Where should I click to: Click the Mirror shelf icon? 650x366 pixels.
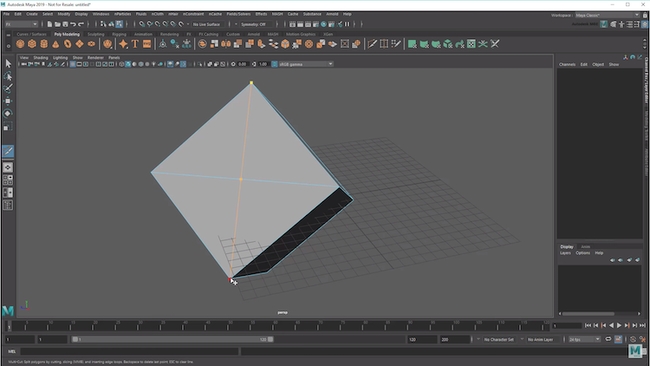pos(226,44)
